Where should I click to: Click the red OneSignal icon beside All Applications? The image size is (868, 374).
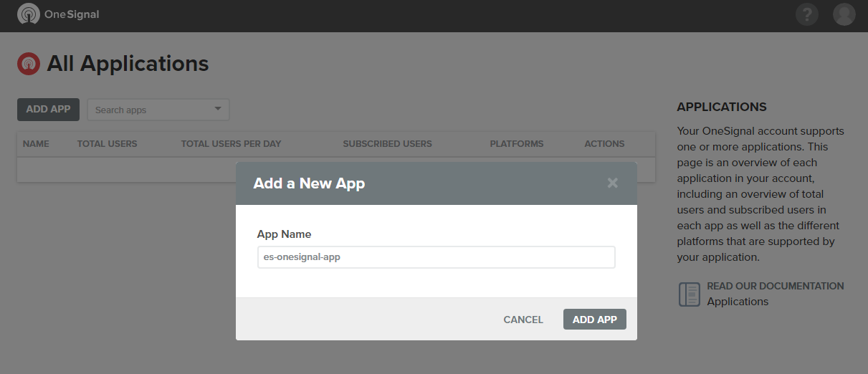[x=28, y=64]
